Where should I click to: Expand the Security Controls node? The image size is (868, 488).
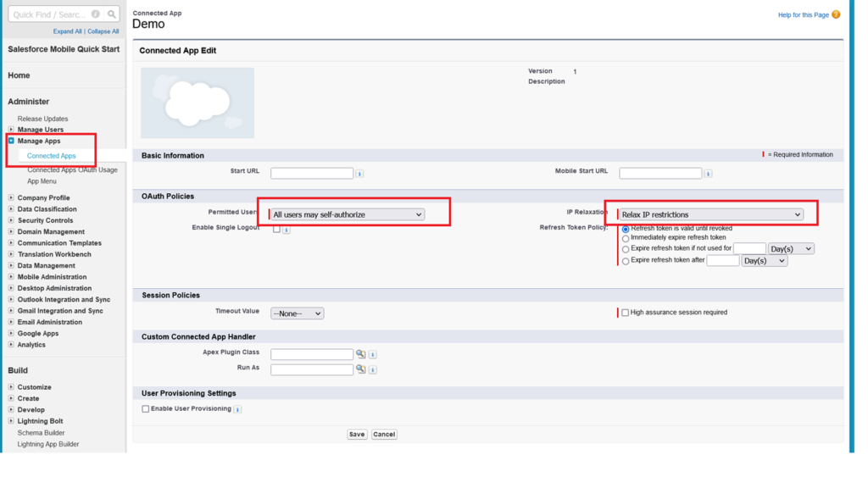[x=11, y=220]
